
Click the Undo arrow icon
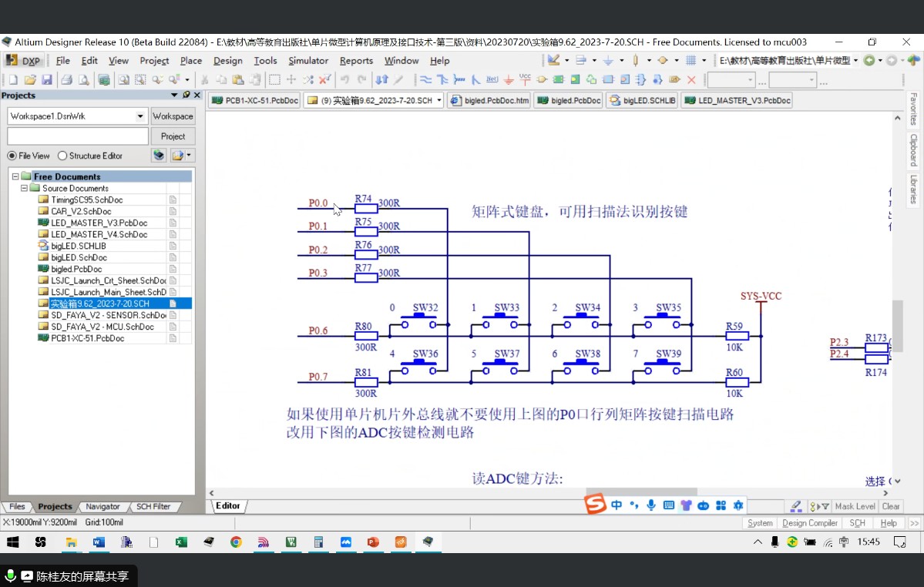click(344, 79)
